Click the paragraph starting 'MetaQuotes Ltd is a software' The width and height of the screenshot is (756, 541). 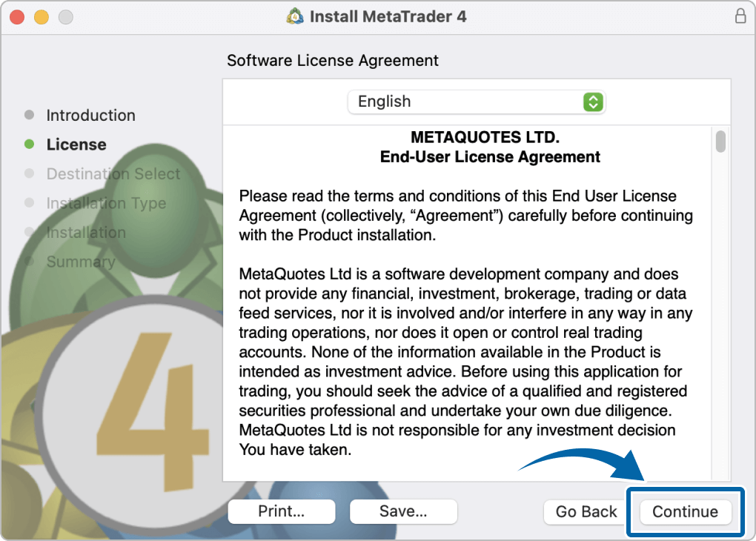point(465,362)
